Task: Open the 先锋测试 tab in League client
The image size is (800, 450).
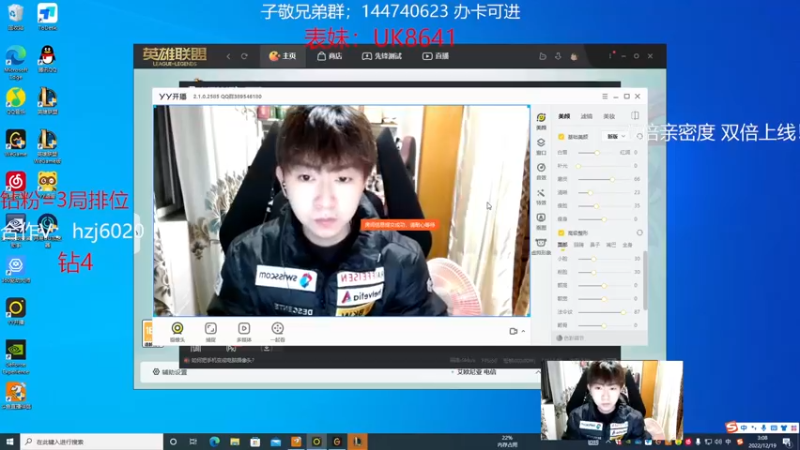Action: pos(382,56)
